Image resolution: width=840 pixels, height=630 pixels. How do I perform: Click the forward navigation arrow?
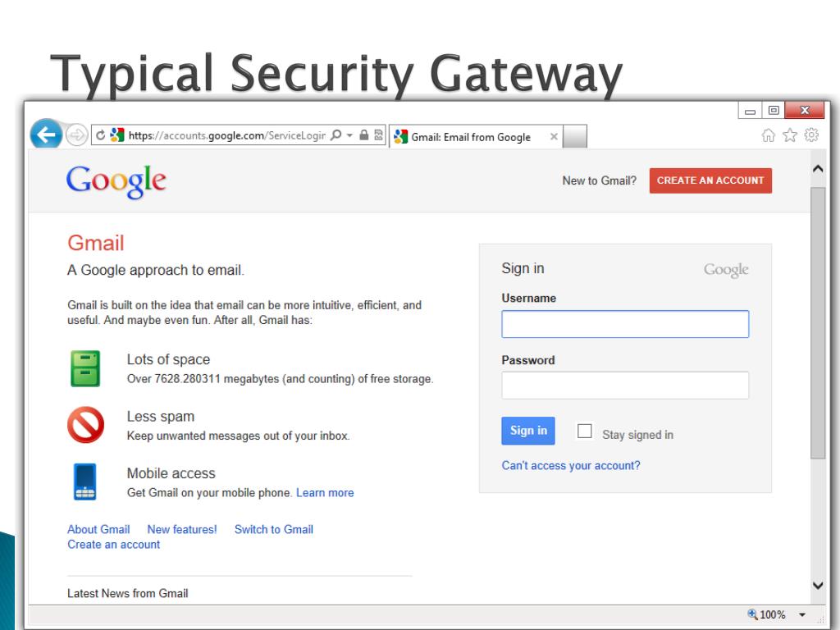[x=76, y=135]
